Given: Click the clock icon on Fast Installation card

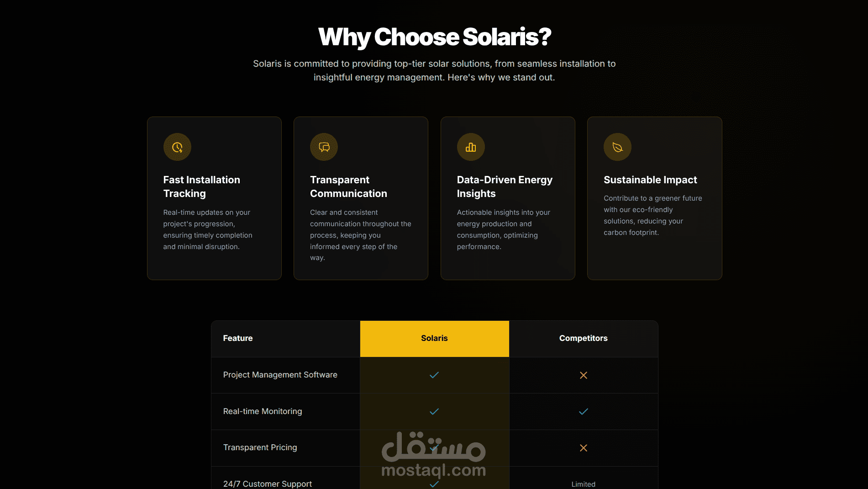Looking at the screenshot, I should (x=177, y=147).
